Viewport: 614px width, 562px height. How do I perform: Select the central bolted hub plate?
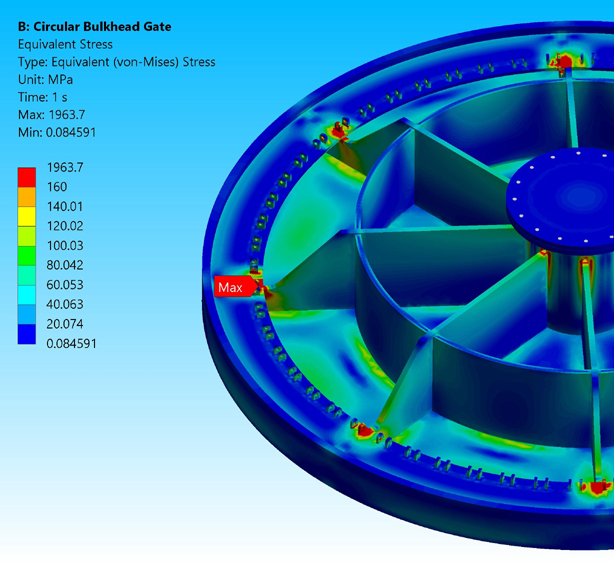562,195
